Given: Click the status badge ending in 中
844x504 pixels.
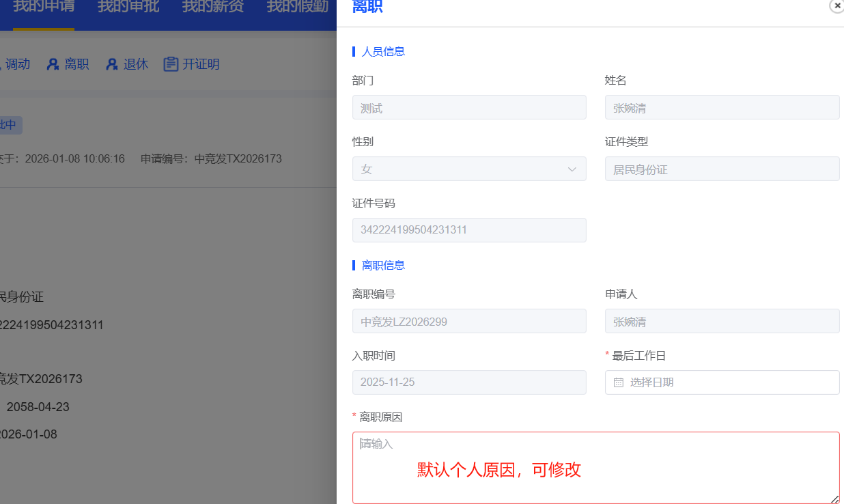Looking at the screenshot, I should [x=10, y=125].
